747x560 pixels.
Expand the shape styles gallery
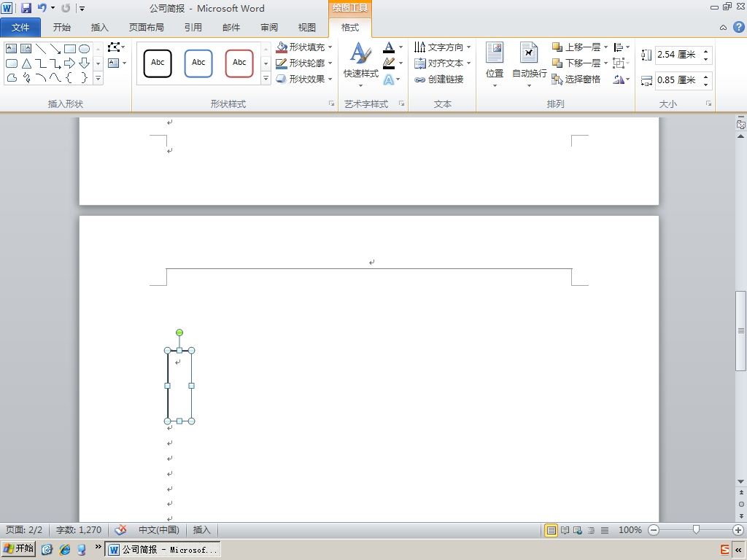point(266,79)
